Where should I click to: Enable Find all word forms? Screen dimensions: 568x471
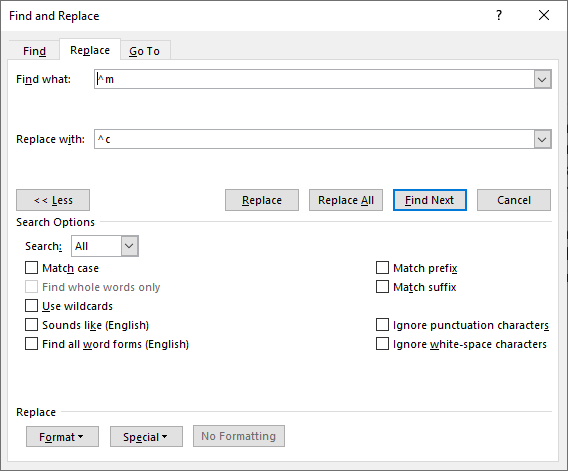pos(32,344)
